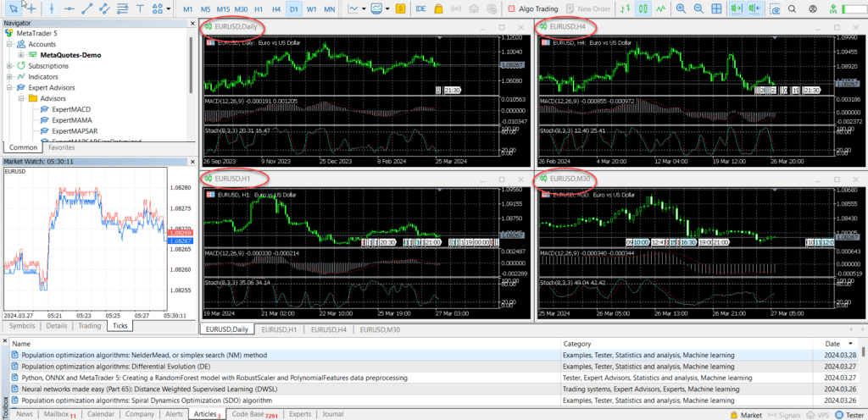Click the dollar depth of market icon

tap(401, 8)
